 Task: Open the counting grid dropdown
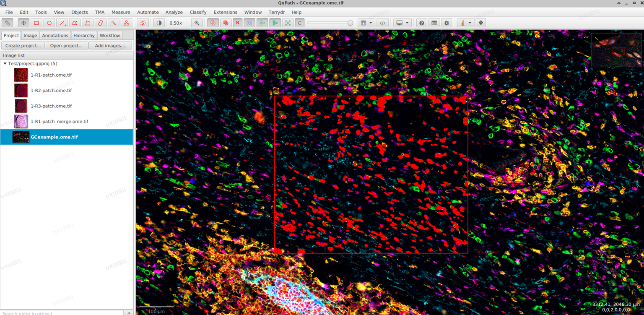click(x=371, y=23)
